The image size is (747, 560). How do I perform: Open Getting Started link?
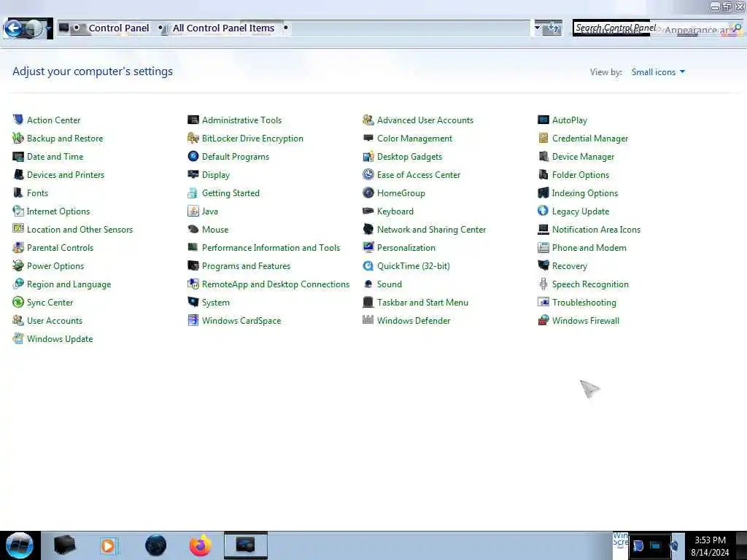[x=231, y=192]
